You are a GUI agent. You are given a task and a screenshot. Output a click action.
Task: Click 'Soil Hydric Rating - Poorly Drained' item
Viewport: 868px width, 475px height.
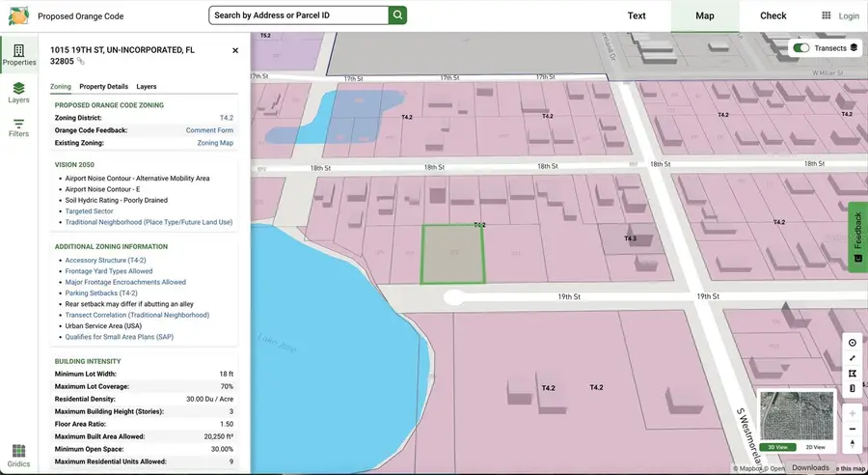[x=117, y=200]
